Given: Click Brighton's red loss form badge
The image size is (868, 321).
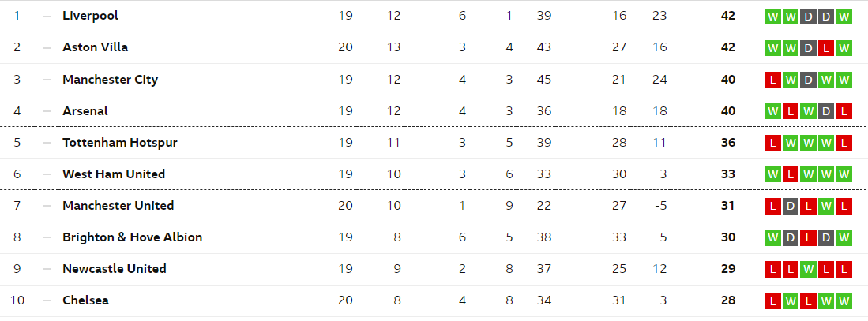Looking at the screenshot, I should coord(808,237).
